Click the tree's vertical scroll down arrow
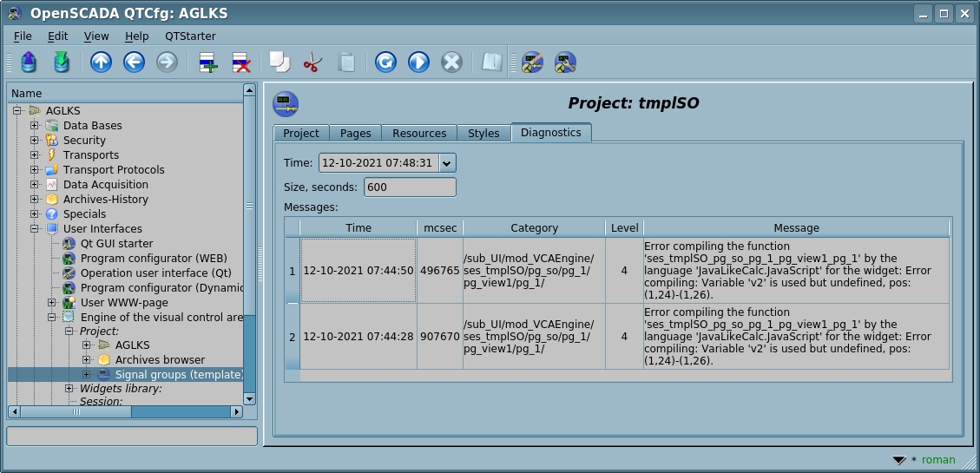 point(249,398)
